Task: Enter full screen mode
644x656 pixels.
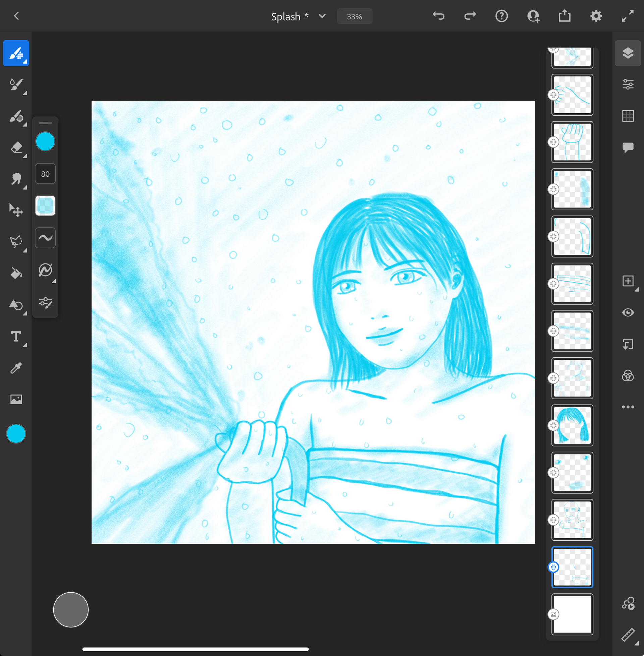Action: point(628,16)
